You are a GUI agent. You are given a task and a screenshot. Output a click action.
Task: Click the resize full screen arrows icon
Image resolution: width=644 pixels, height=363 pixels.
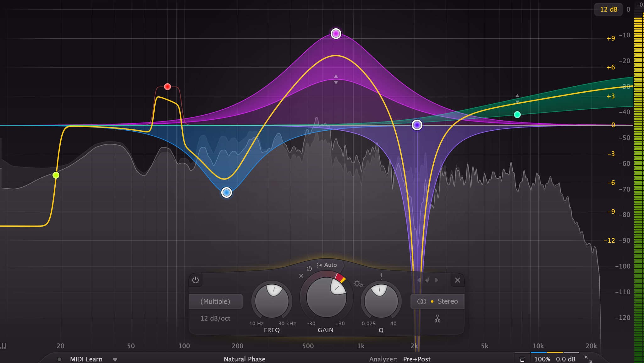(x=588, y=359)
